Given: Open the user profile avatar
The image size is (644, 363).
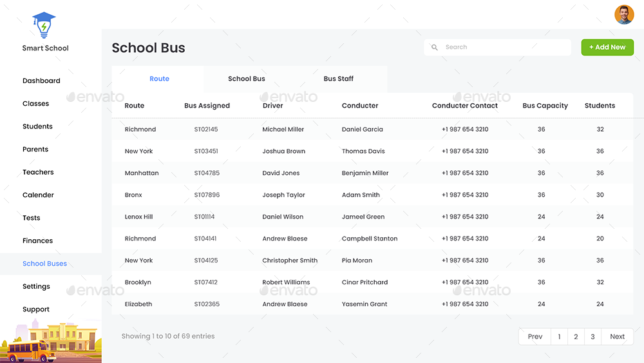Looking at the screenshot, I should (624, 14).
